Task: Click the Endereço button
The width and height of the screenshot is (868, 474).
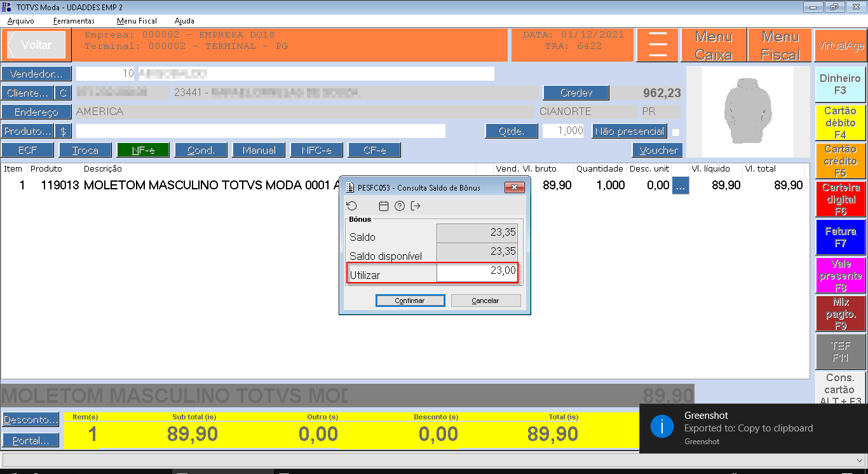Action: click(x=36, y=112)
